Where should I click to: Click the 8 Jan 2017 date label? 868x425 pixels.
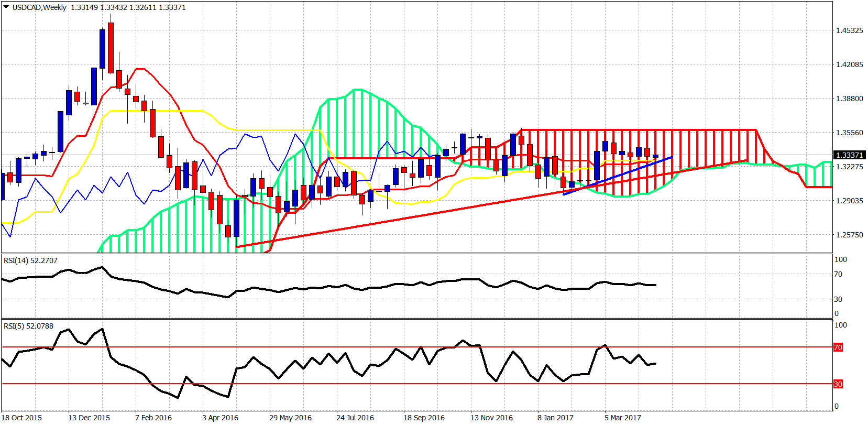(555, 418)
